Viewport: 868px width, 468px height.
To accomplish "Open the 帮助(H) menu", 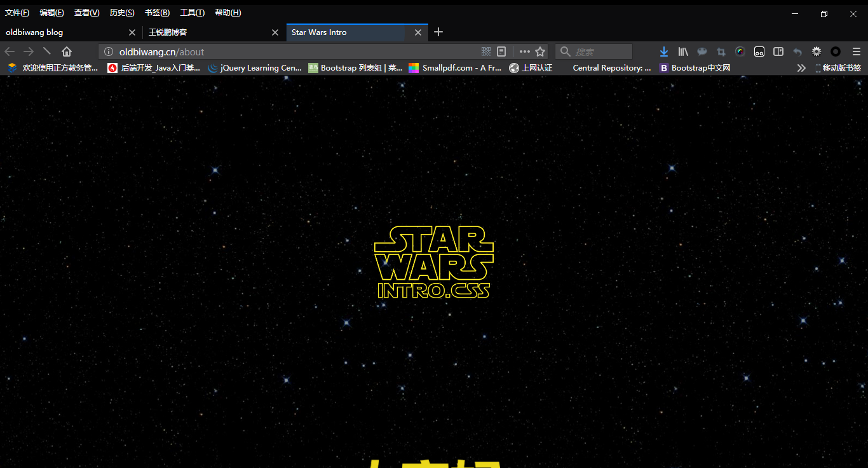I will 227,13.
